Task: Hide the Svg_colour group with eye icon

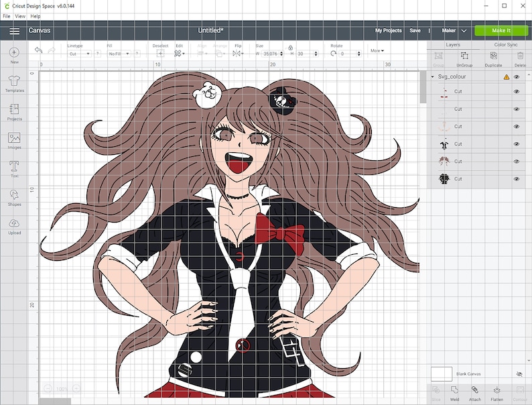Action: tap(517, 76)
